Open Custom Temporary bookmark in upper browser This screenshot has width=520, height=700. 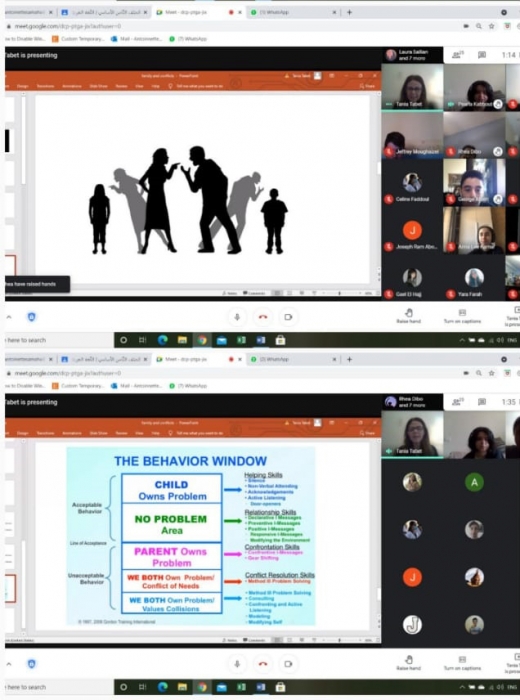78,39
